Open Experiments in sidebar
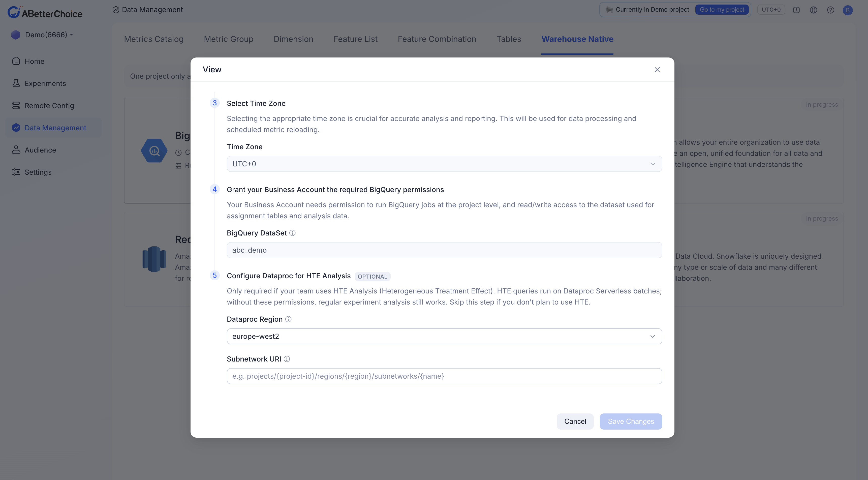The height and width of the screenshot is (480, 868). [x=54, y=83]
